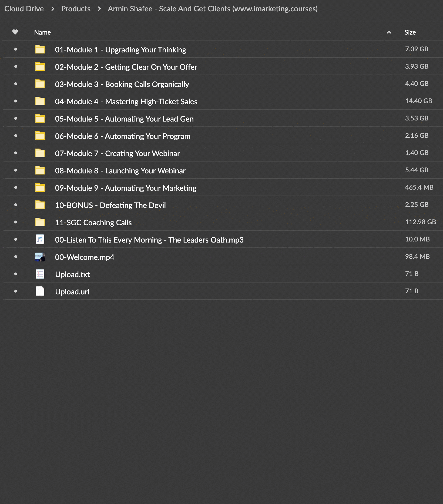Click the 465.4 MB size value
The width and height of the screenshot is (443, 504).
pyautogui.click(x=419, y=187)
